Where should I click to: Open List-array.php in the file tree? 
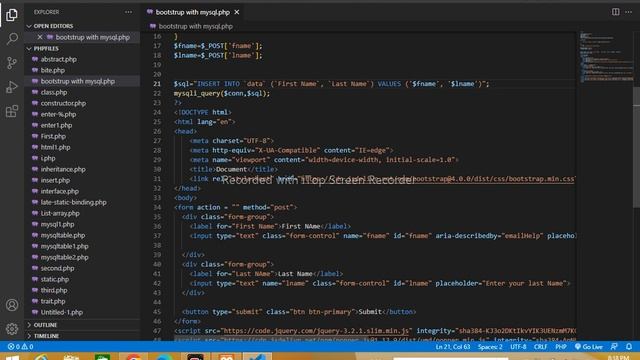pyautogui.click(x=60, y=213)
